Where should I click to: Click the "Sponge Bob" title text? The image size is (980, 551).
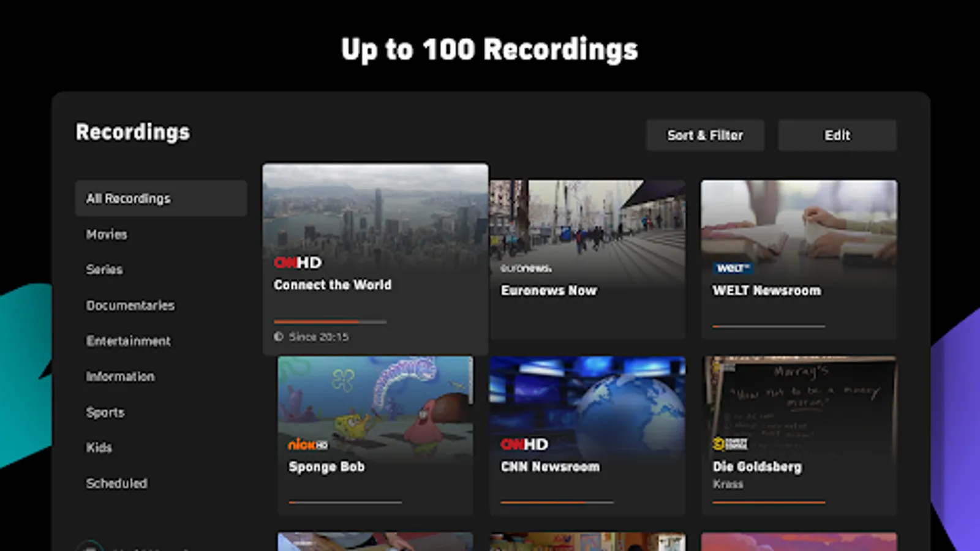(326, 467)
